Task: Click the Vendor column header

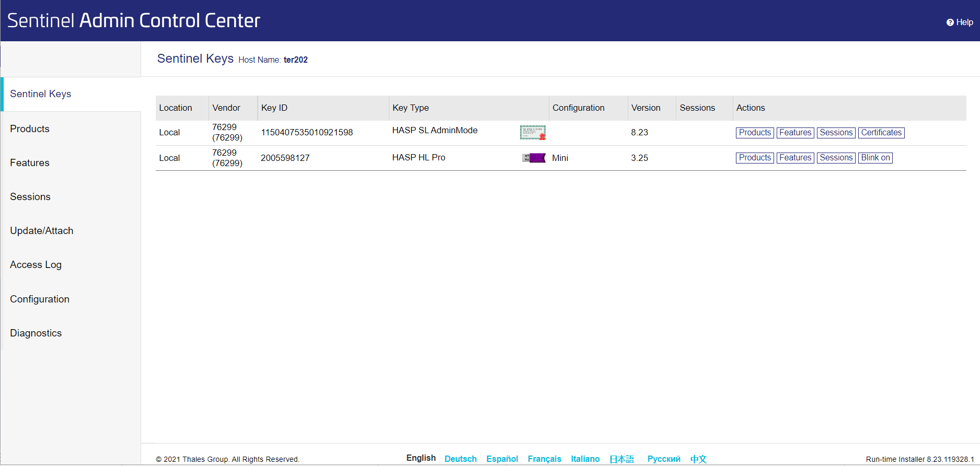Action: tap(226, 108)
